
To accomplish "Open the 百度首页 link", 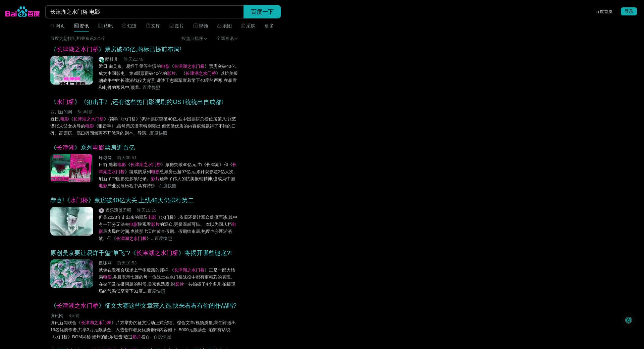I will [604, 11].
